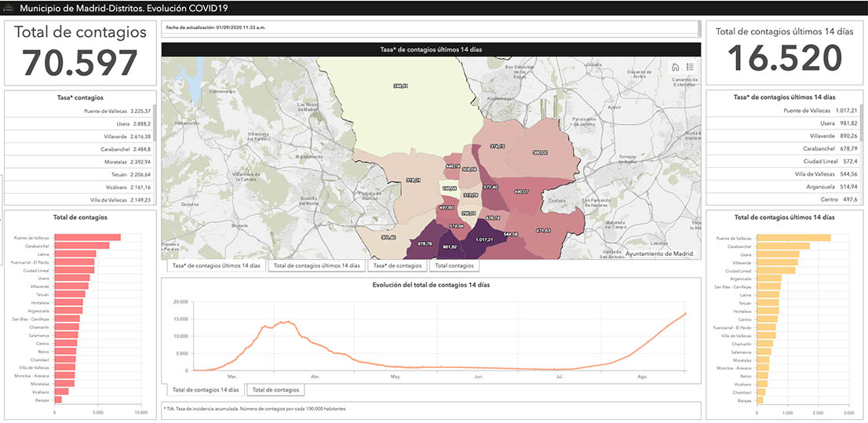Open the map legend list icon
Screen dimensions: 868x423
tap(690, 67)
